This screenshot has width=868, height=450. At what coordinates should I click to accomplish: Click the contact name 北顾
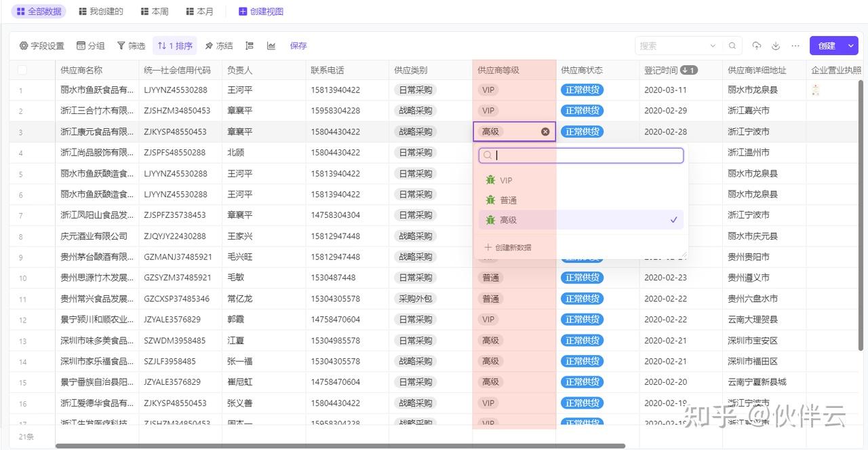pos(235,153)
